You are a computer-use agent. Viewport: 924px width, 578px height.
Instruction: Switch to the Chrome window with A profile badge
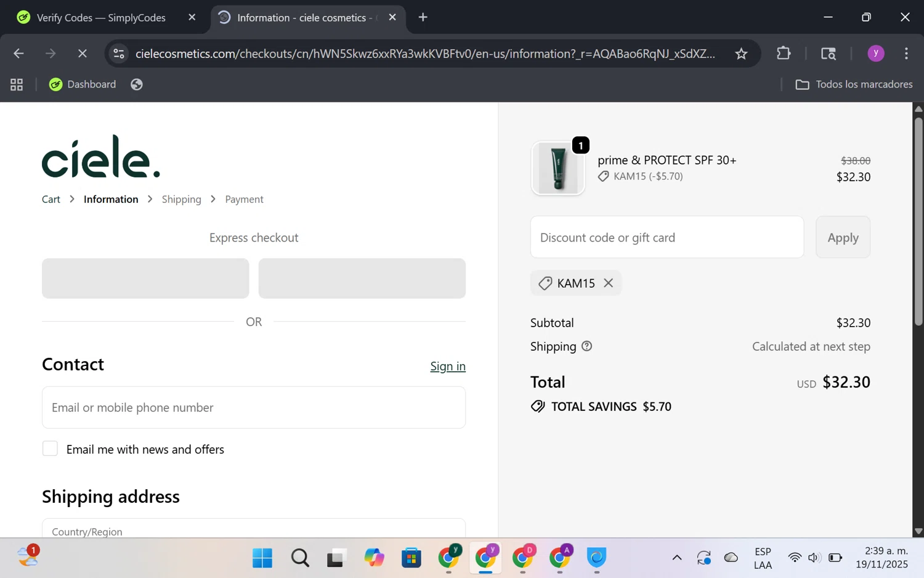pos(560,558)
